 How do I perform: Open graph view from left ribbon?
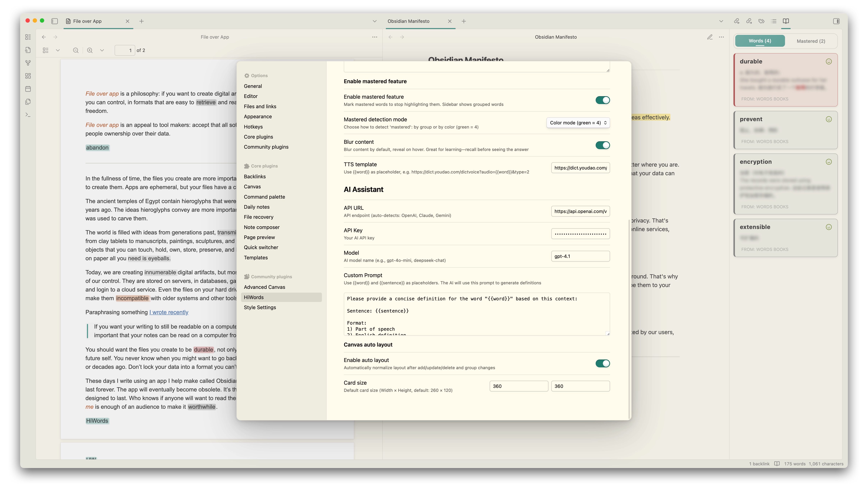pos(28,63)
